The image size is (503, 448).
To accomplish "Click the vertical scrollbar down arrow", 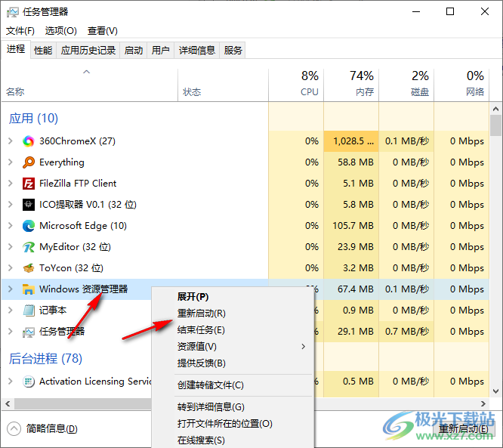I will 496,391.
